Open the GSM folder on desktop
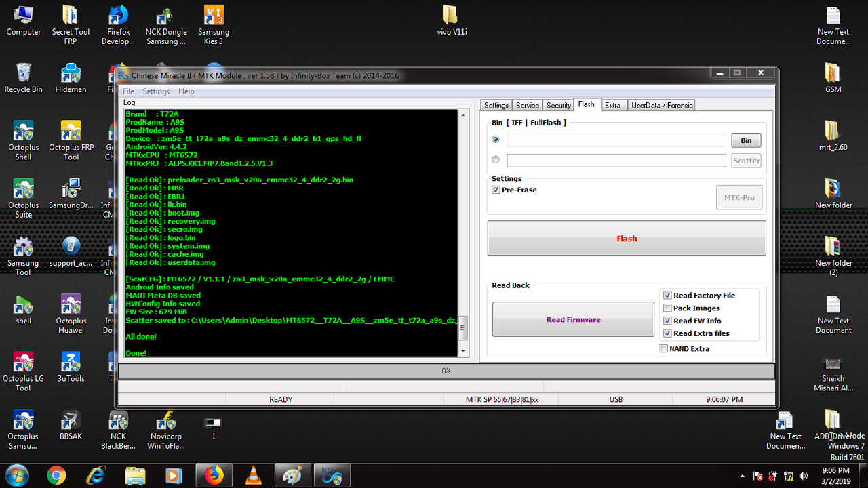 tap(833, 78)
